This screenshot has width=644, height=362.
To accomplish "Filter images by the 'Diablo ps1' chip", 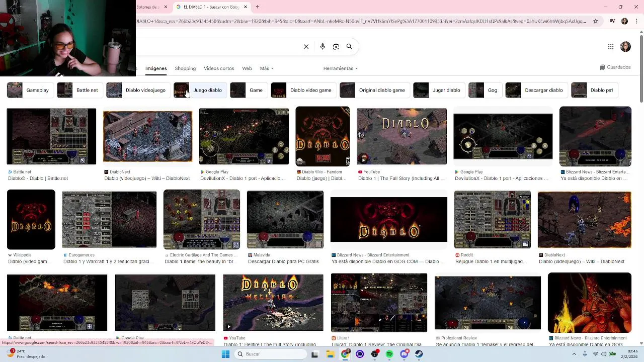I will 594,90.
